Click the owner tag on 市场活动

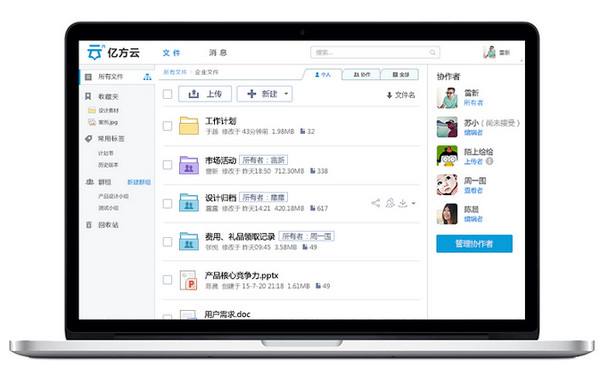[x=263, y=160]
